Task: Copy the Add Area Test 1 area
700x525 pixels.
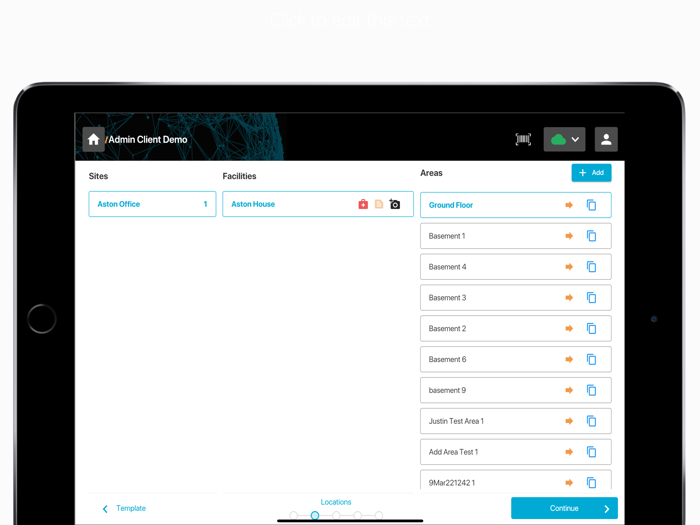Action: pos(591,451)
